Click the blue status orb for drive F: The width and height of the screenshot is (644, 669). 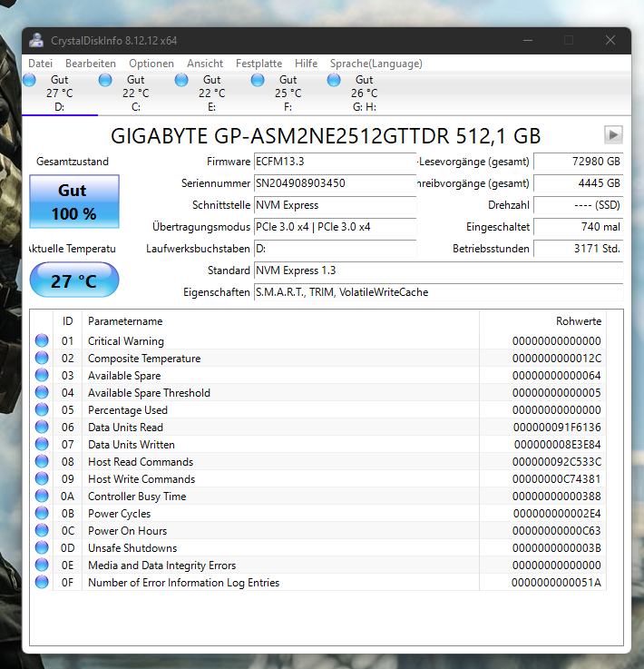[x=258, y=80]
